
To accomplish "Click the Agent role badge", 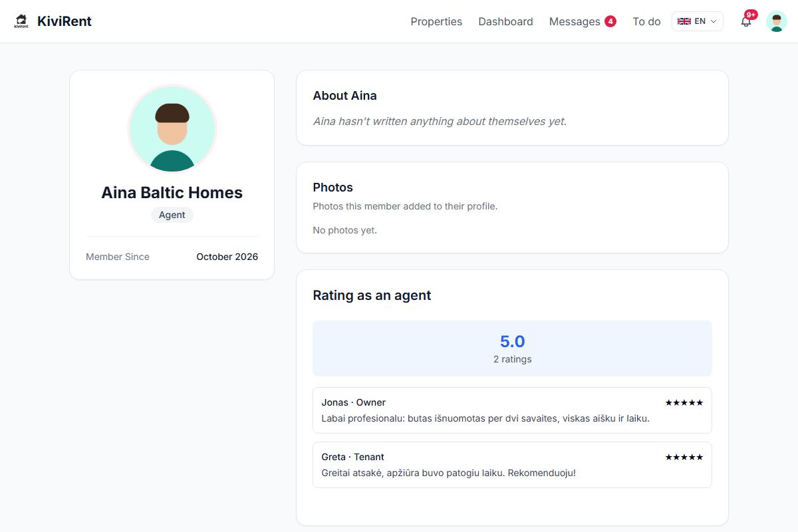I will click(x=172, y=215).
